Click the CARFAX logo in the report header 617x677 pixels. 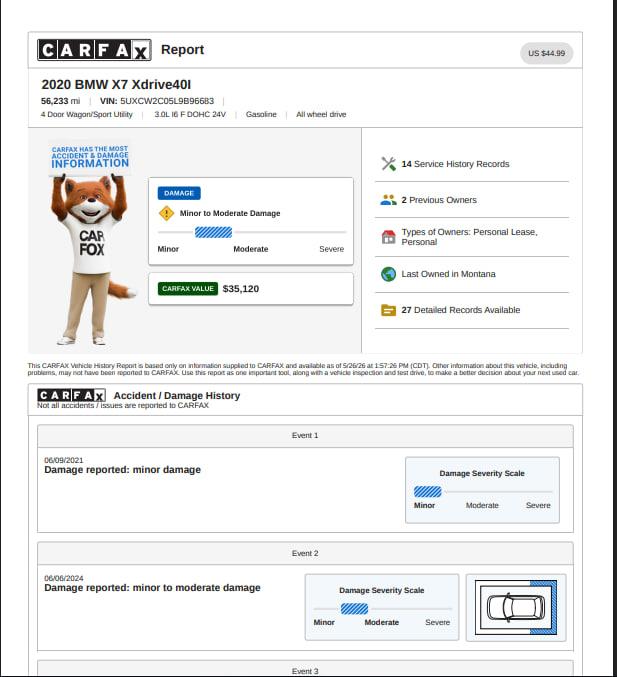pyautogui.click(x=94, y=50)
